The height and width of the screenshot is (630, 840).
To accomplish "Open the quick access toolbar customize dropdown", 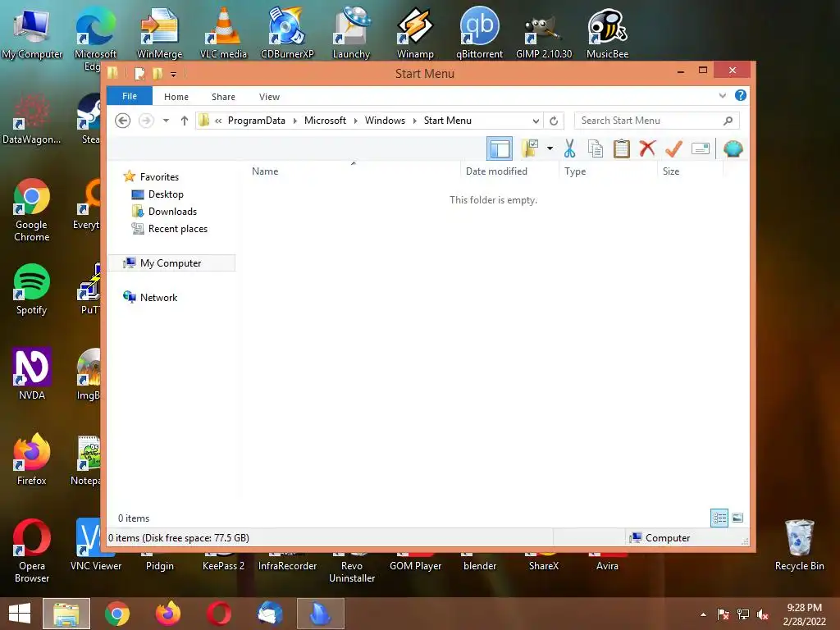I will coord(173,74).
